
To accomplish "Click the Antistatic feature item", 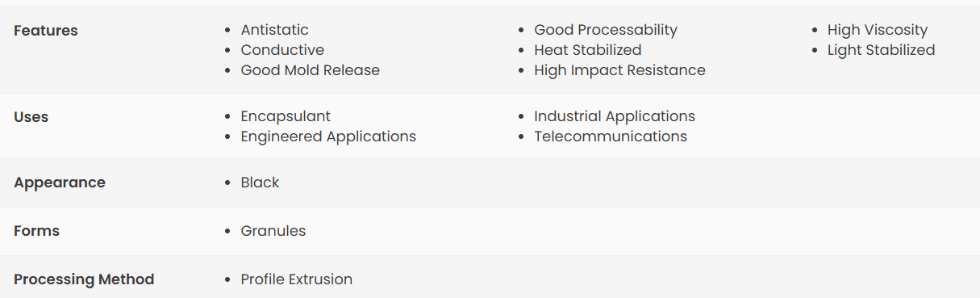I will click(274, 30).
